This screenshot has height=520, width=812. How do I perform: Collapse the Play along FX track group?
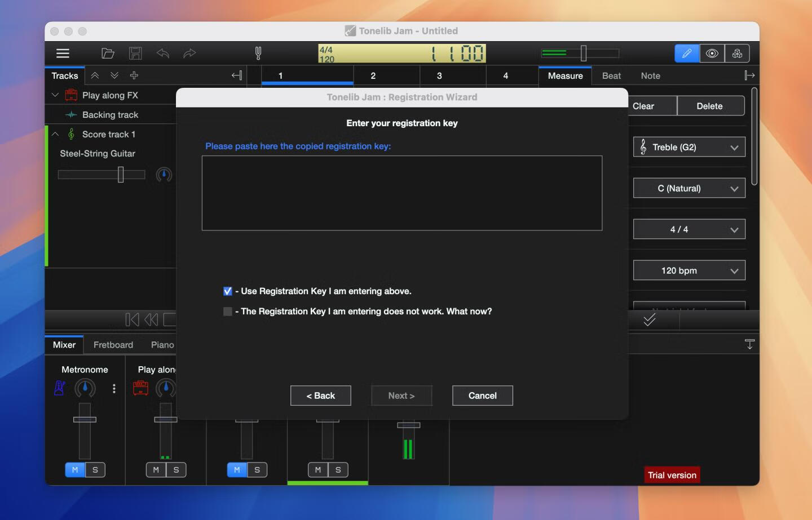tap(55, 95)
